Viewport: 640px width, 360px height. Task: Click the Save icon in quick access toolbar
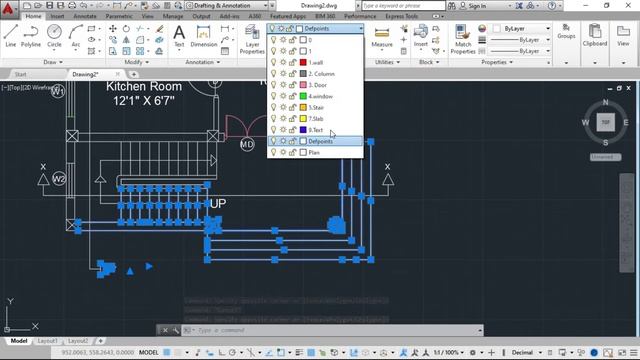pos(49,6)
